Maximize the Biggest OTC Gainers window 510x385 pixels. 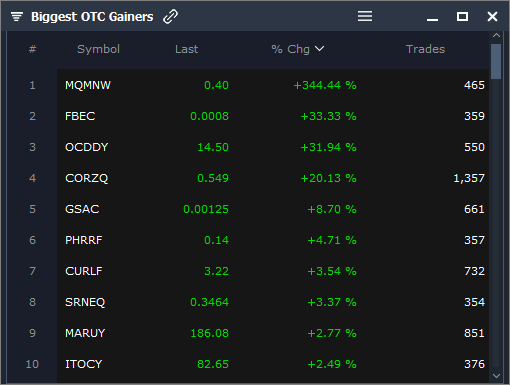(462, 16)
